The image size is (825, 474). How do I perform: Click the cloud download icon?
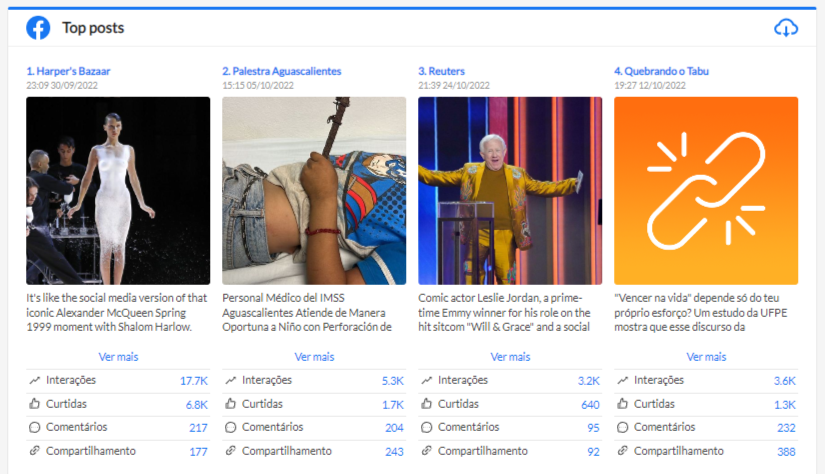point(786,28)
